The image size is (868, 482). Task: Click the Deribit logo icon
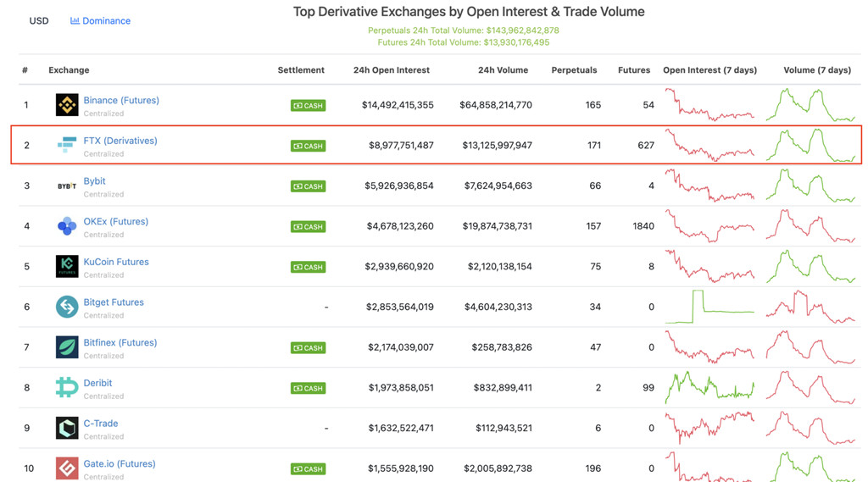click(67, 388)
